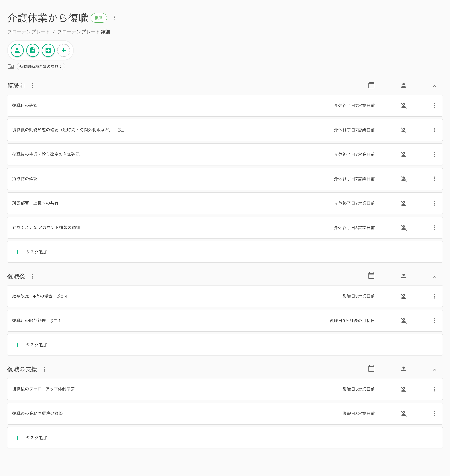Viewport: 450px width, 476px height.
Task: Add a task in the 復職後 section
Action: (225, 345)
